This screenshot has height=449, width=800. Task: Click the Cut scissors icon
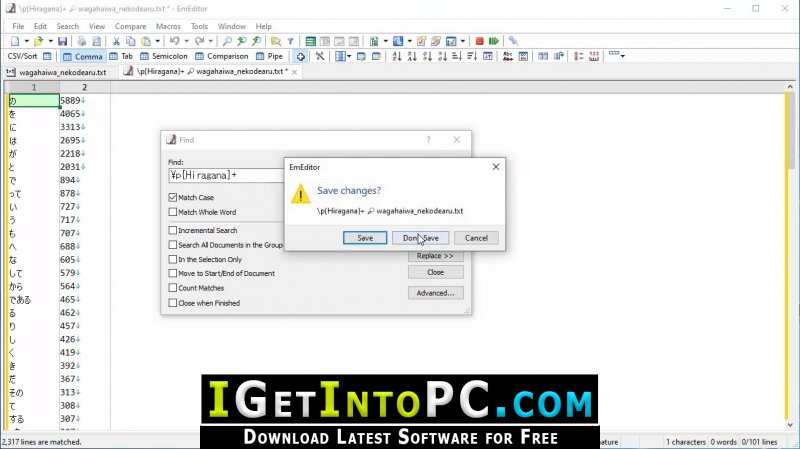[116, 41]
